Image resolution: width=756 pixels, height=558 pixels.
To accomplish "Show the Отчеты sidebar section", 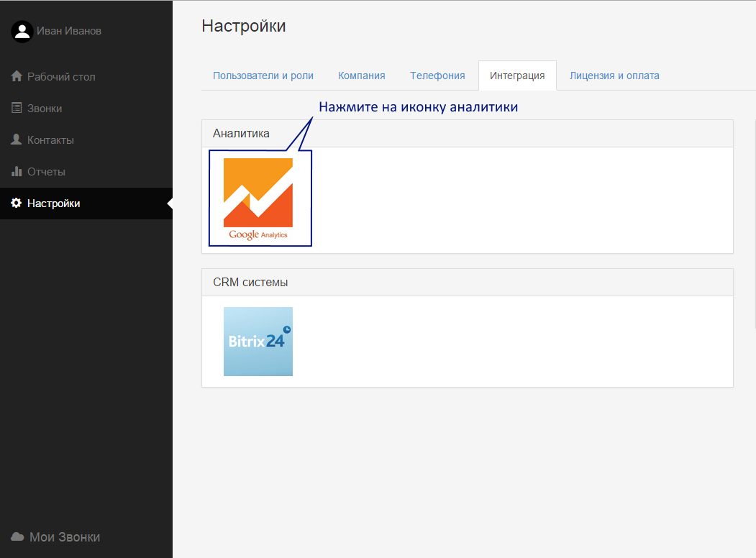I will tap(86, 172).
